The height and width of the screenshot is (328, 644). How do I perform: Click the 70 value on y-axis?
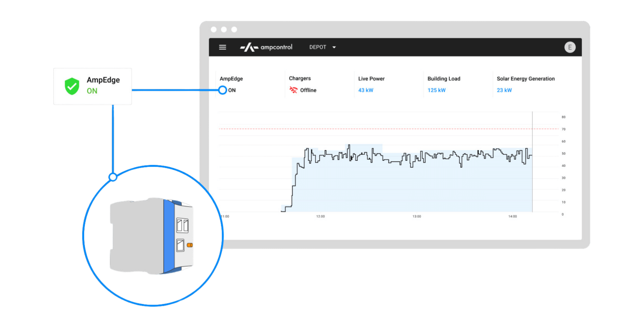[x=564, y=129]
